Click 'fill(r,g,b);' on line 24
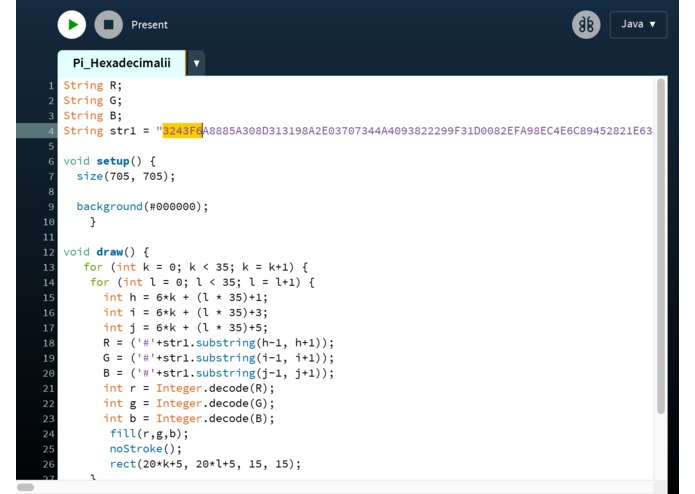This screenshot has height=494, width=695. point(149,434)
